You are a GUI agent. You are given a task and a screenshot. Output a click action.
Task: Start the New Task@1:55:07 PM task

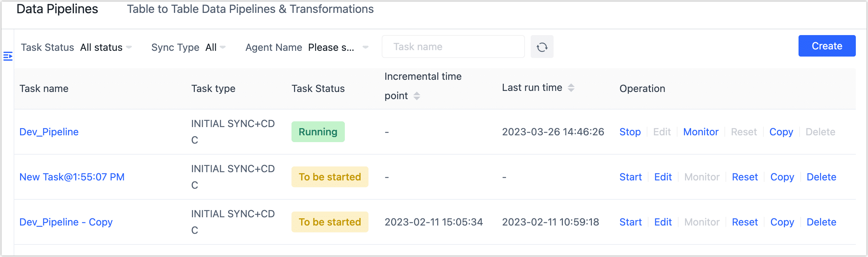coord(631,177)
